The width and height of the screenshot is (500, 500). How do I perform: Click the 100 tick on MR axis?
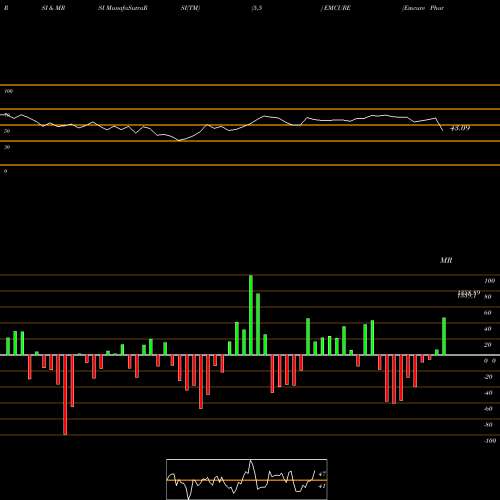point(489,281)
